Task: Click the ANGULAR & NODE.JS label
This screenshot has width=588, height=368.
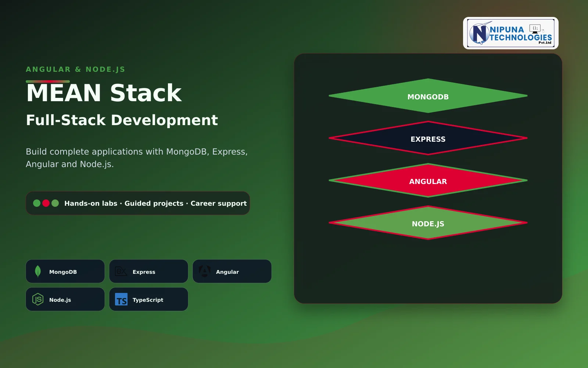Action: pyautogui.click(x=75, y=69)
